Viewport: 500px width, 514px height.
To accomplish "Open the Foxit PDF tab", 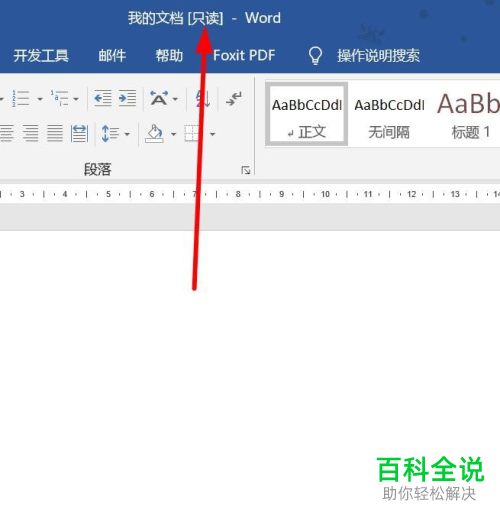I will click(x=244, y=56).
